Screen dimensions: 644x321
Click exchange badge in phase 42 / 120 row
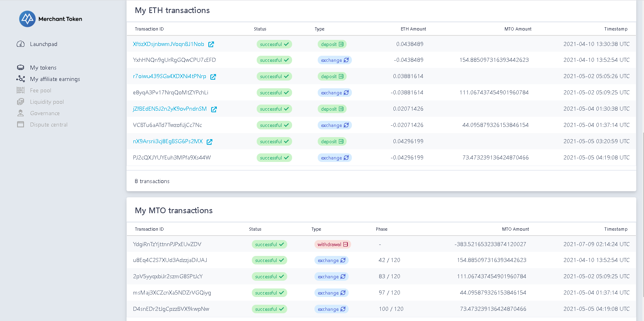pos(332,260)
